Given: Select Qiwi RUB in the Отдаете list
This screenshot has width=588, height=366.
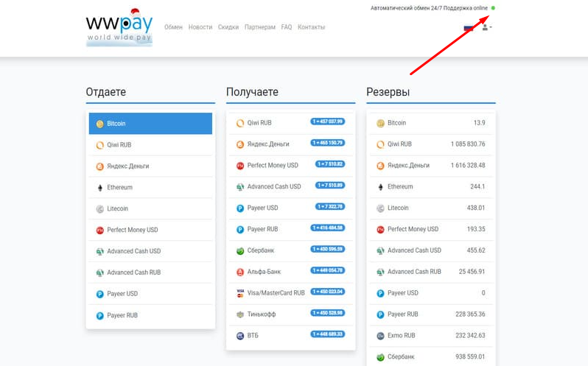Looking at the screenshot, I should 150,145.
